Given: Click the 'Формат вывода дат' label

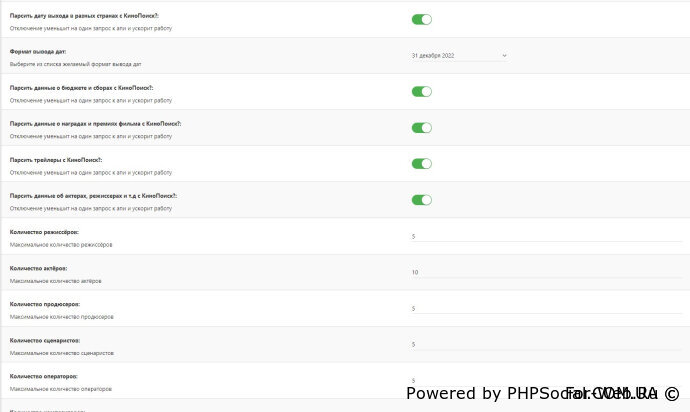Looking at the screenshot, I should click(37, 50).
